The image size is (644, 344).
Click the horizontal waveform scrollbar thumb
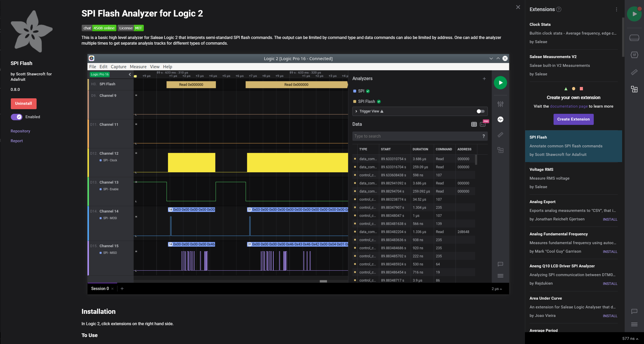pyautogui.click(x=323, y=281)
